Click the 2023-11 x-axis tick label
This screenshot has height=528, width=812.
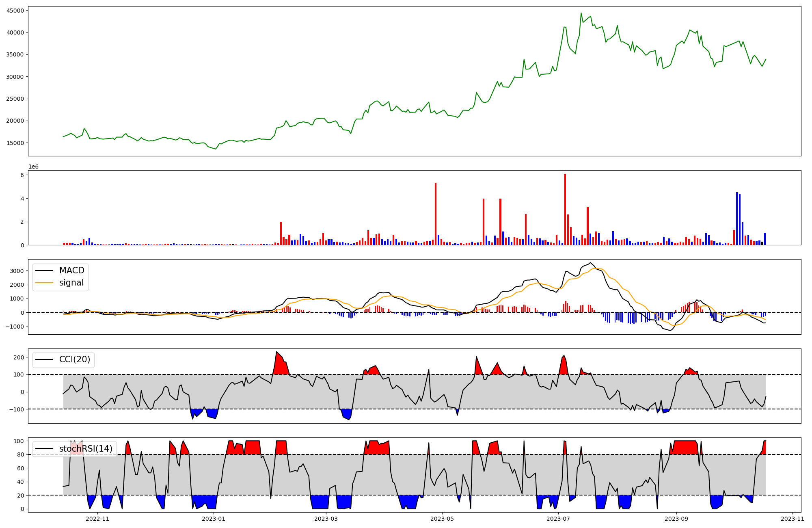793,519
